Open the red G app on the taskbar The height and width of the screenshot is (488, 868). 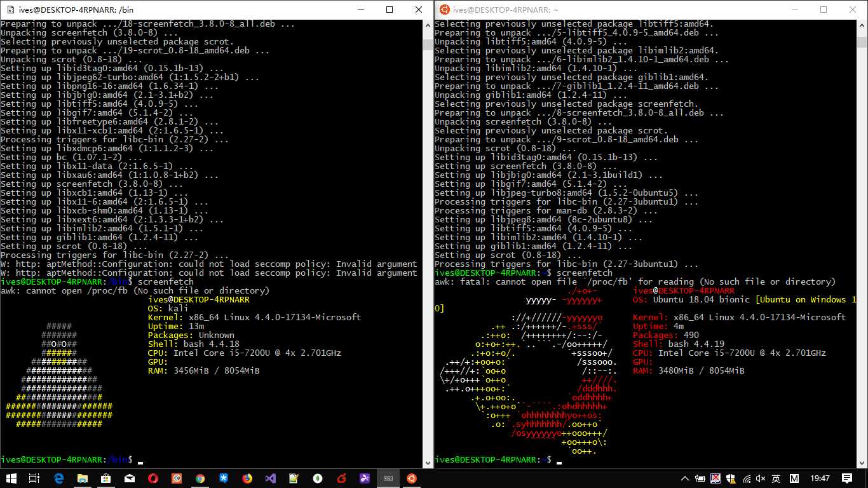(341, 478)
